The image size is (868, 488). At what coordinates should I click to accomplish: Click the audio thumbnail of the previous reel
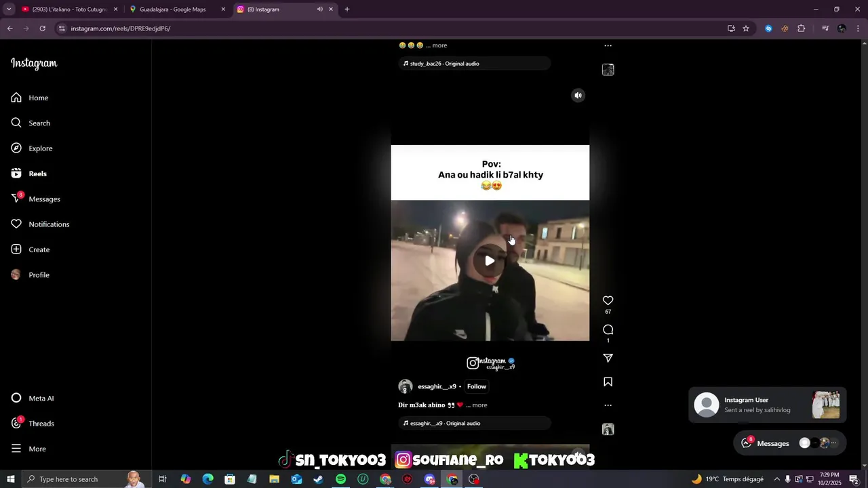coord(608,70)
